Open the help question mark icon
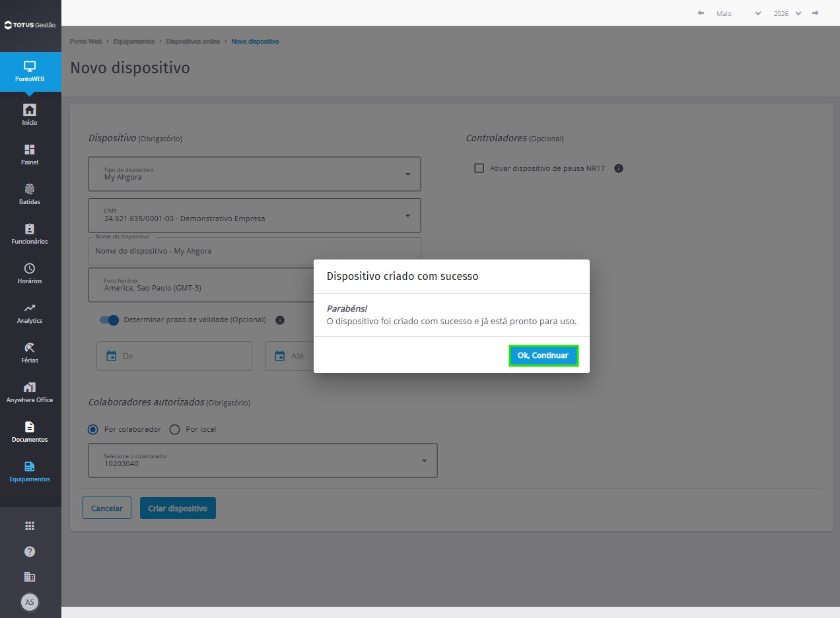This screenshot has width=840, height=618. tap(30, 551)
